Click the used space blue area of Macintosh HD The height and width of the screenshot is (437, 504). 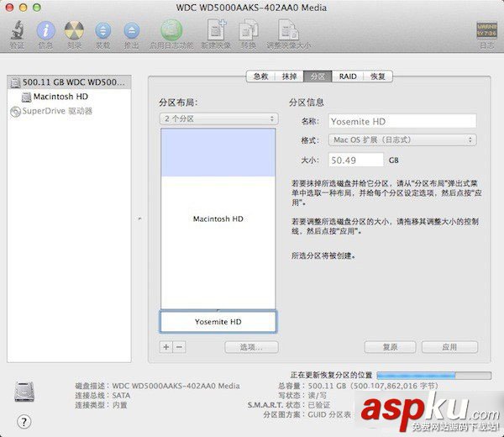click(x=218, y=152)
